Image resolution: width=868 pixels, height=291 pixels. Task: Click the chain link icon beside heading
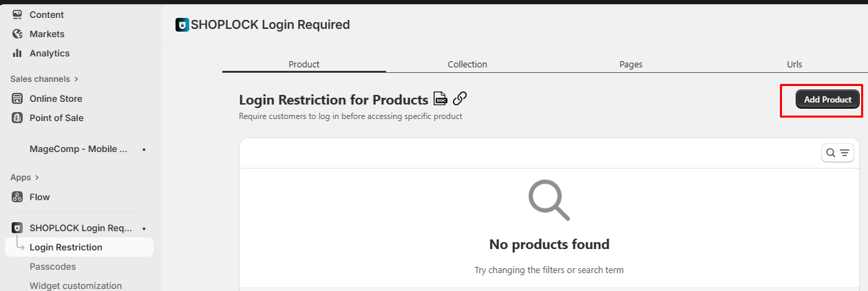tap(460, 98)
